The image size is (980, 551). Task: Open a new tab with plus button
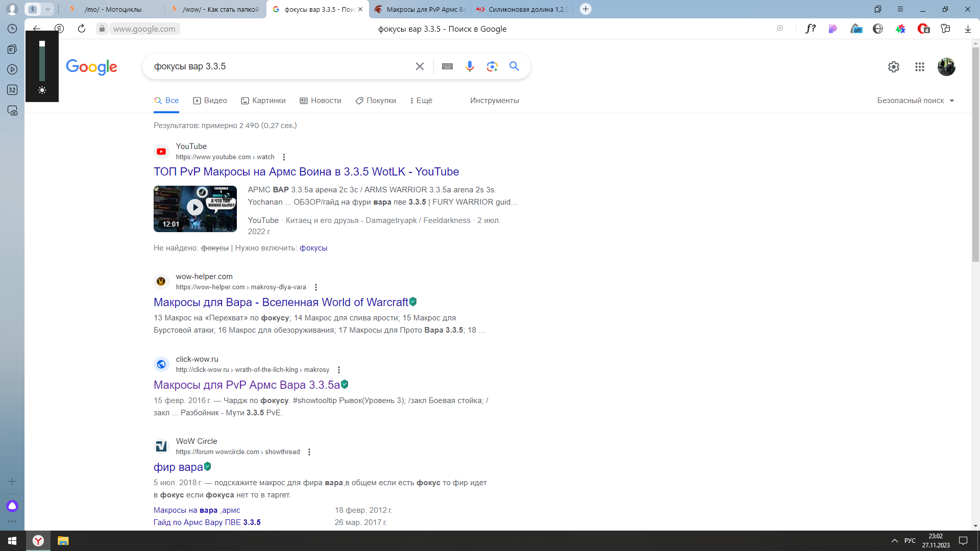(586, 9)
